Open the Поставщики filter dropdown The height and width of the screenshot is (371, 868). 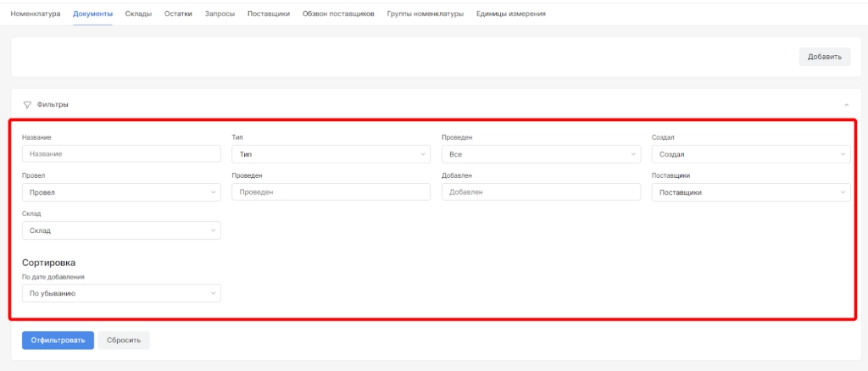pyautogui.click(x=750, y=192)
